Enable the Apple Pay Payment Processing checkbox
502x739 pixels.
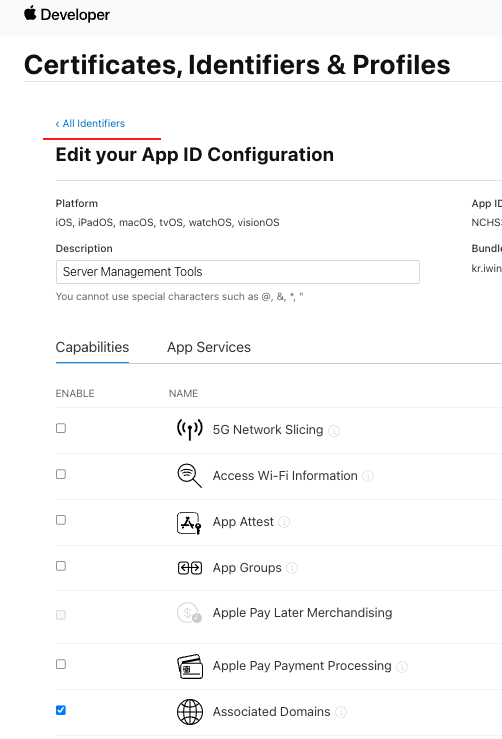[x=61, y=664]
